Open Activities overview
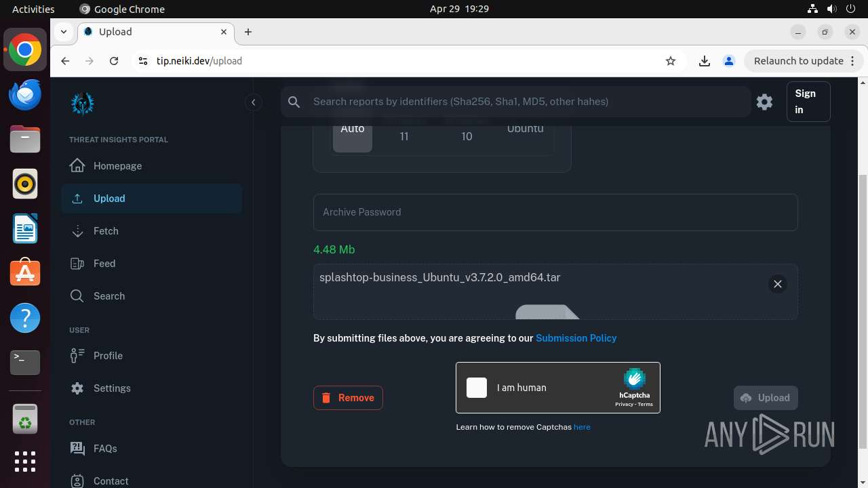This screenshot has width=868, height=488. (33, 9)
